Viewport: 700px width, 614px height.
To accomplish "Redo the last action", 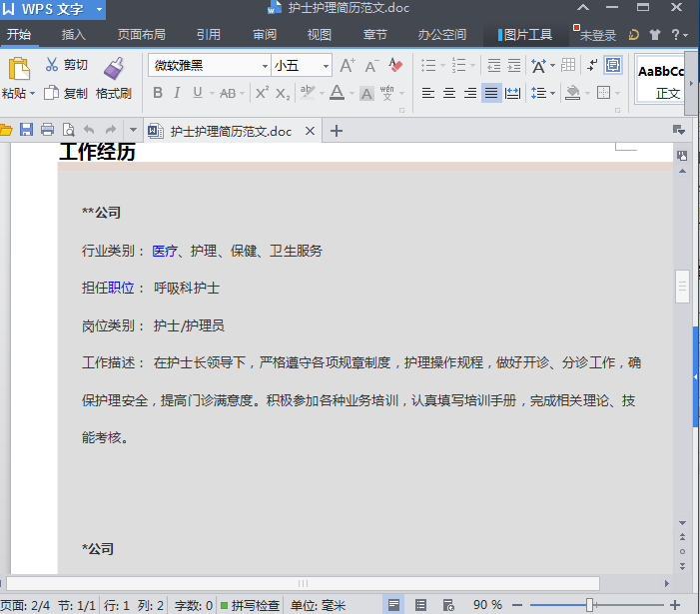I will pyautogui.click(x=110, y=130).
